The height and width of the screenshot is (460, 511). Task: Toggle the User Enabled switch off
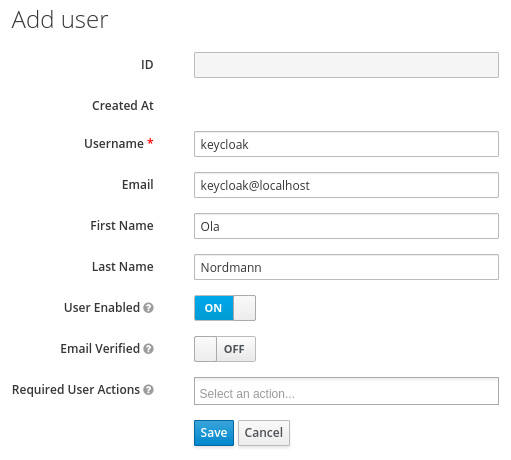[x=225, y=308]
